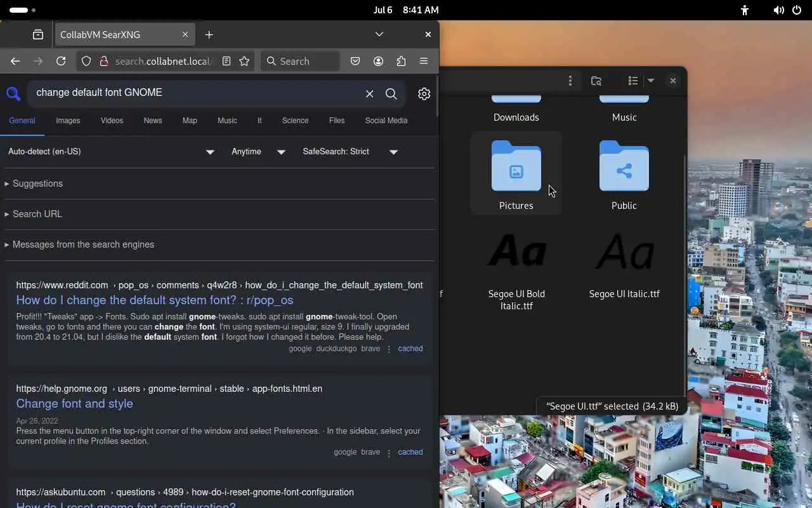Open Firefox application hamburger menu
Screen dimensions: 812x508
point(424,61)
